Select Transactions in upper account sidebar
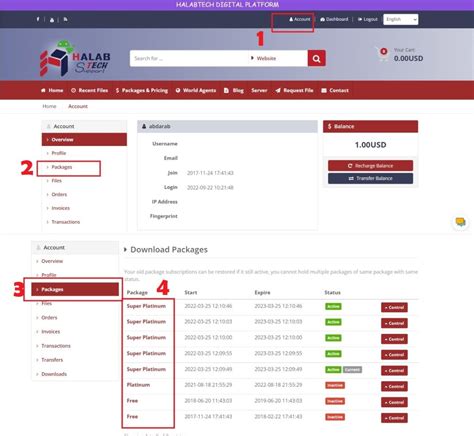The image size is (474, 436). pyautogui.click(x=66, y=222)
